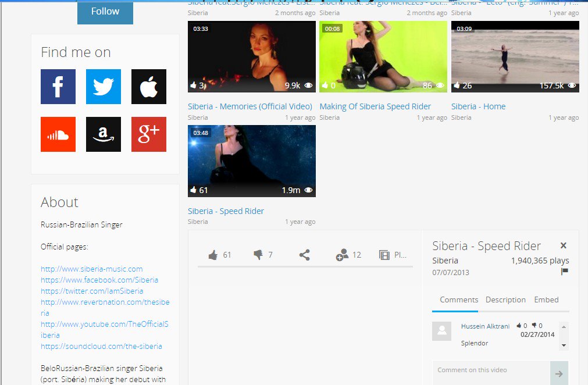Click the 07/07/2013 date text
The width and height of the screenshot is (588, 385).
451,273
